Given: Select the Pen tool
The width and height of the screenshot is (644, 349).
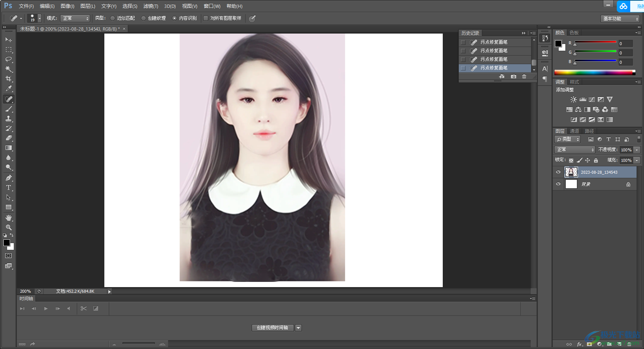Looking at the screenshot, I should [x=9, y=178].
